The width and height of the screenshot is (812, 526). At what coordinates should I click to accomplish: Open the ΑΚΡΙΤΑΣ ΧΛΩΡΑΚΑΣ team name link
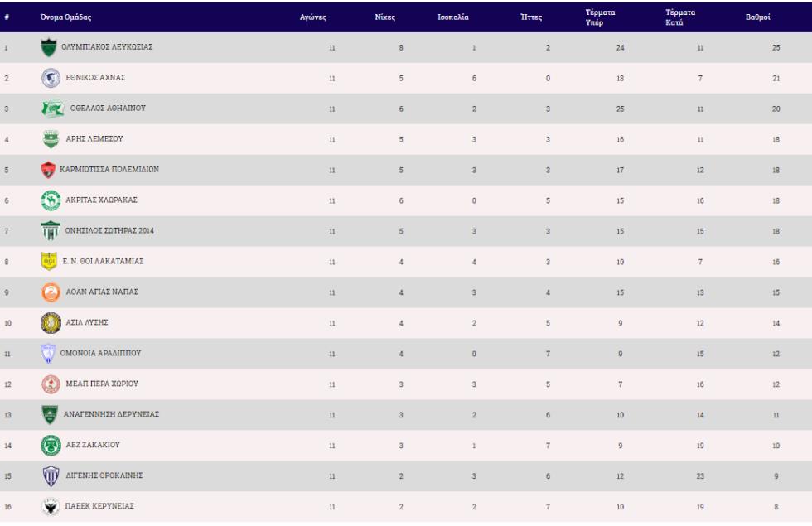pos(101,200)
